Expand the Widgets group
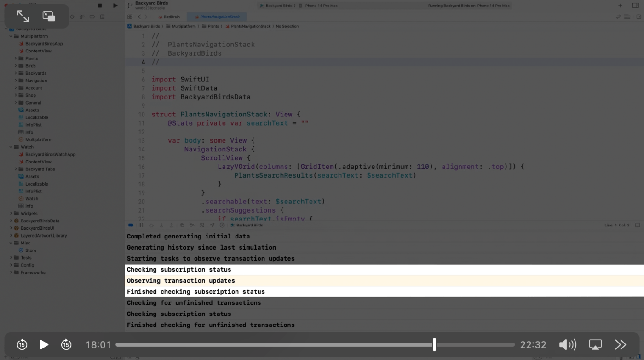Screen dimensions: 644x360 pos(11,213)
